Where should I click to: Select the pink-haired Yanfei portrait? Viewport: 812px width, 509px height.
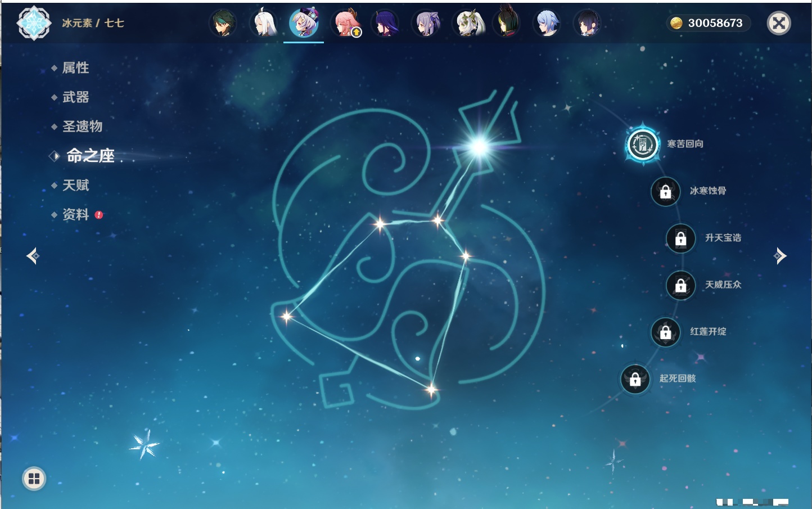point(345,23)
